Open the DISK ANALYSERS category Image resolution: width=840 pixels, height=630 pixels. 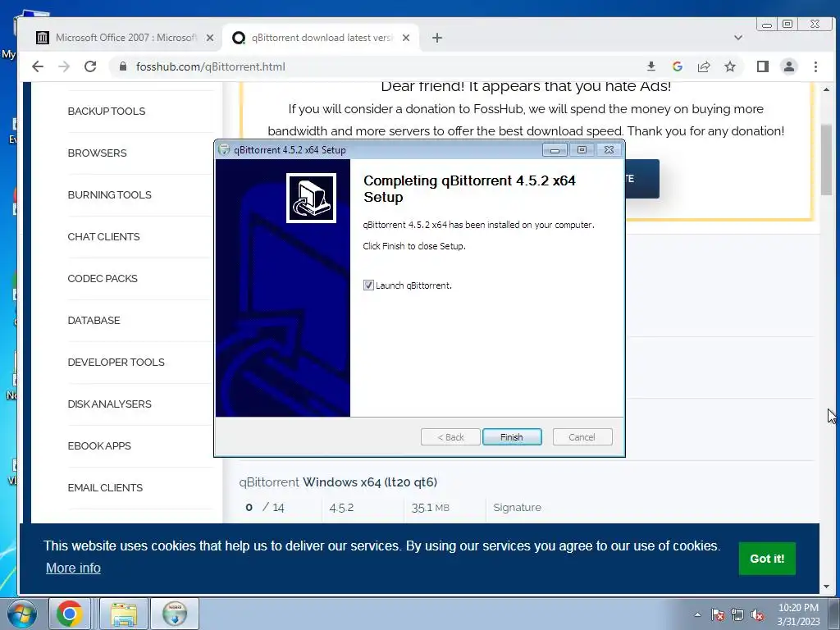(109, 404)
